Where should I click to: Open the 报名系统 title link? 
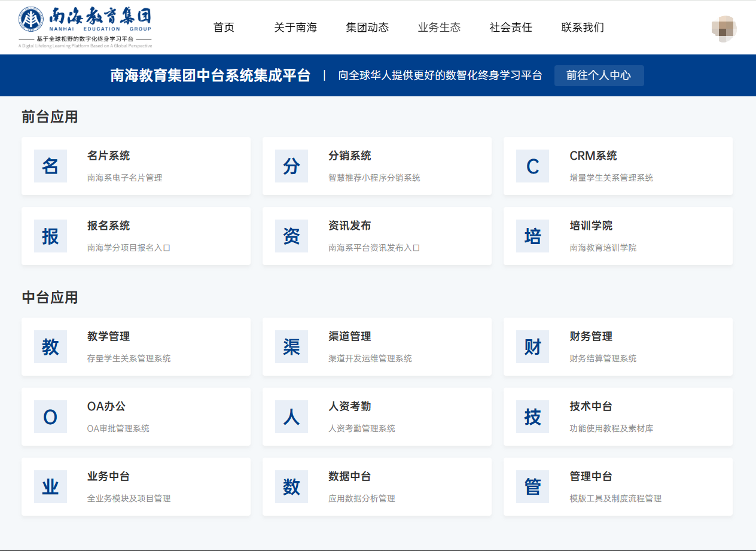[x=108, y=226]
